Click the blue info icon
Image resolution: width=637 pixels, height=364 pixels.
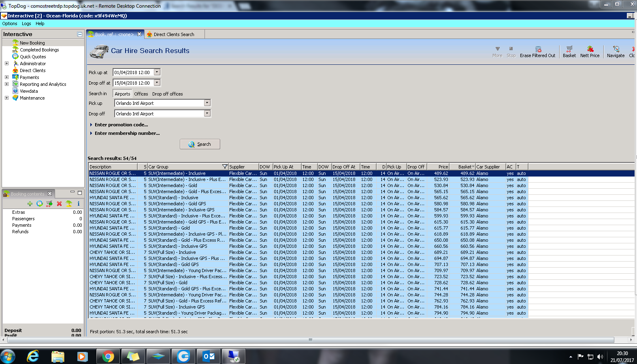click(79, 204)
